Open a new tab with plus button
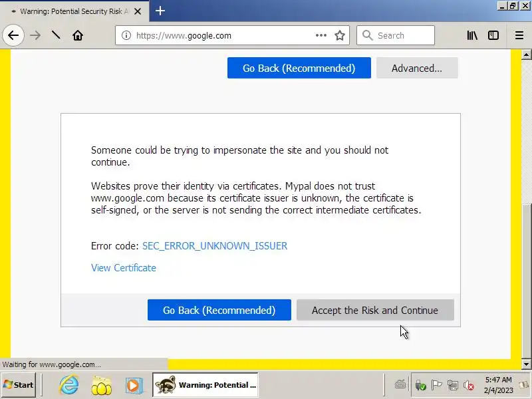This screenshot has width=532, height=399. 160,11
